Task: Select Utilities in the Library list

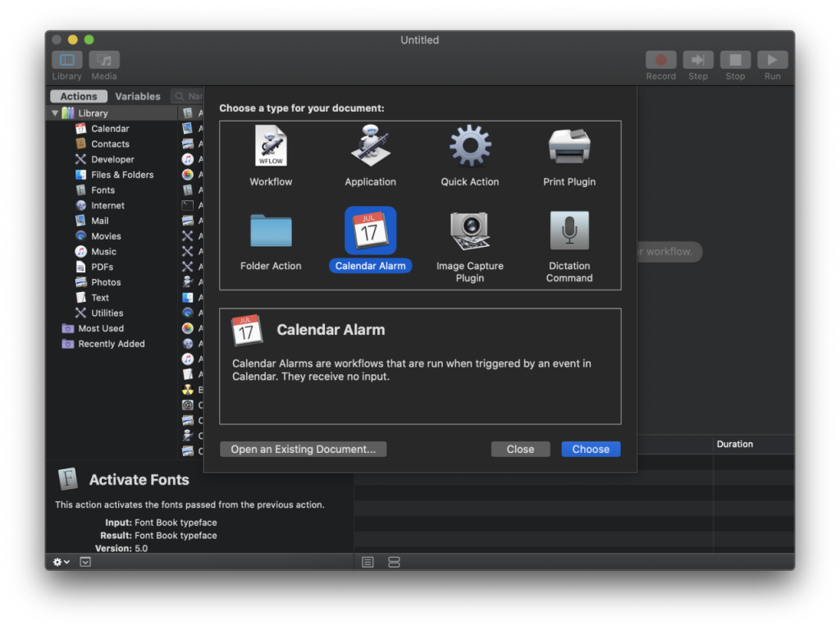Action: 107,313
